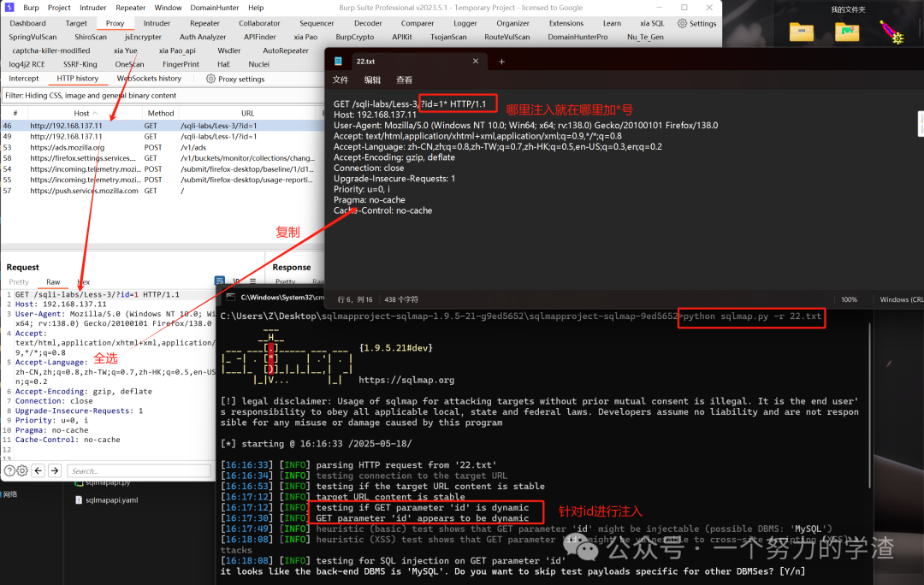
Task: Click the Burp Suite logo icon
Action: tap(9, 8)
